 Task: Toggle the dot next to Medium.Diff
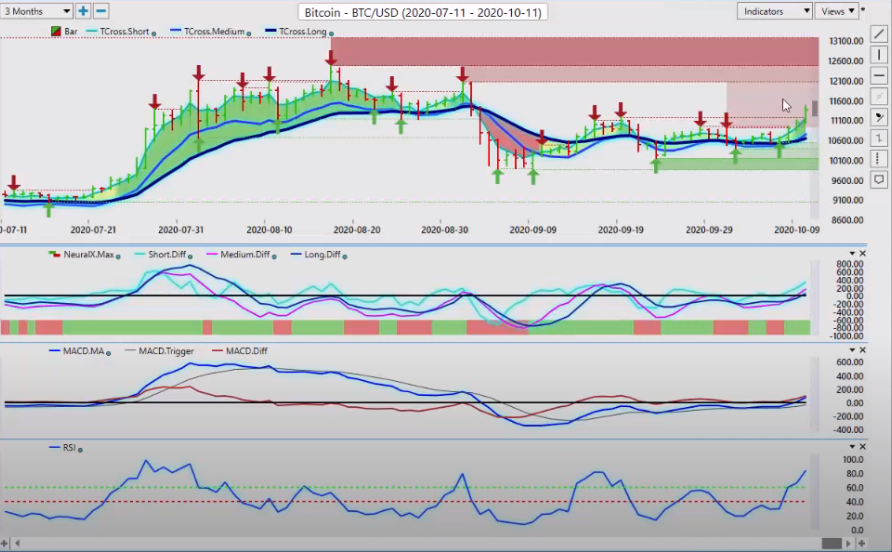pos(274,257)
